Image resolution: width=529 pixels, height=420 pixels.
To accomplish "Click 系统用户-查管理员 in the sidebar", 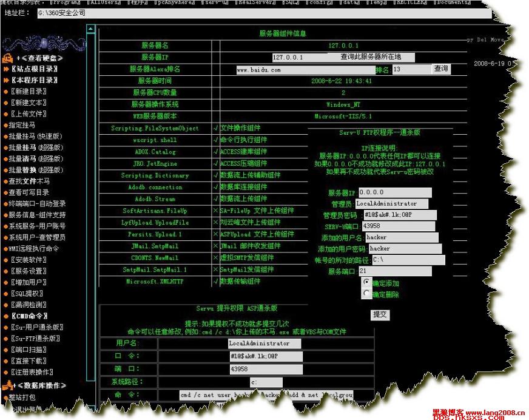I will point(37,237).
